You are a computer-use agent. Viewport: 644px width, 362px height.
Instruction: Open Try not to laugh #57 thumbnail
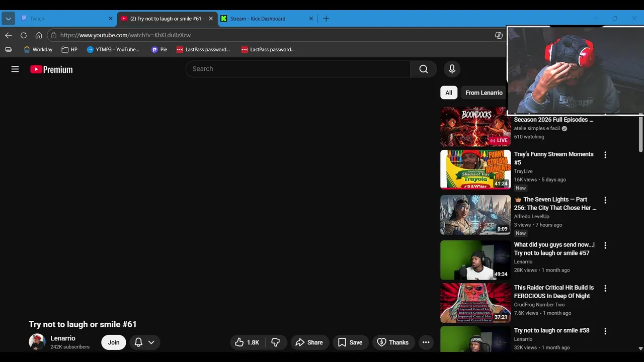(x=475, y=260)
